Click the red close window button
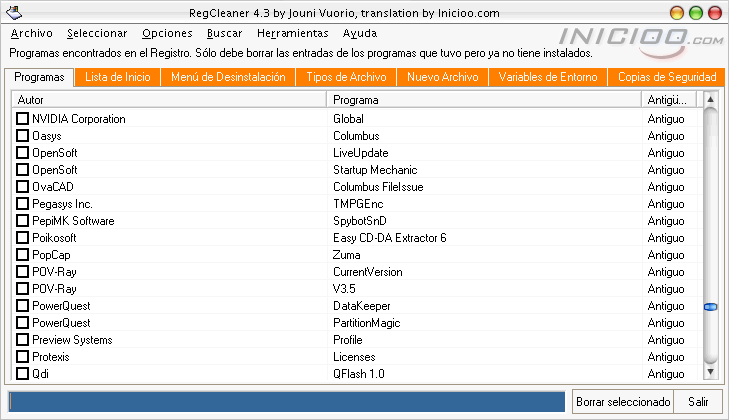 click(715, 13)
